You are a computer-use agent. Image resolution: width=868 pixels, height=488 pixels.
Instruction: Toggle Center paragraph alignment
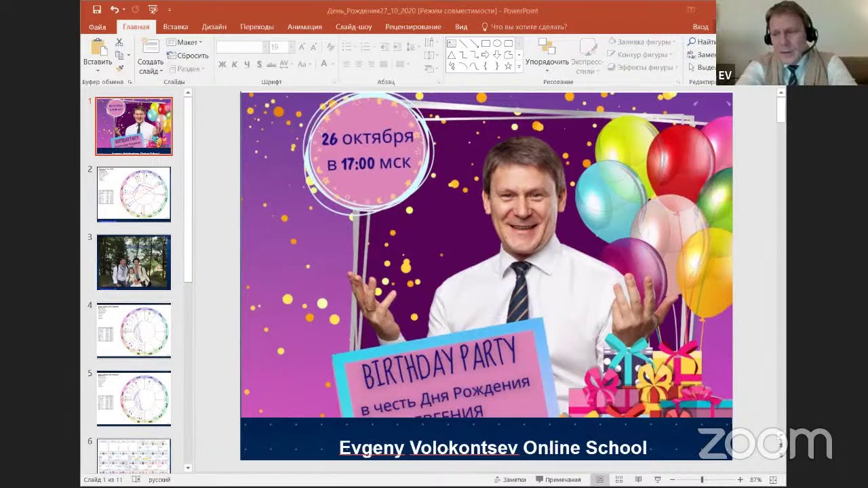359,64
